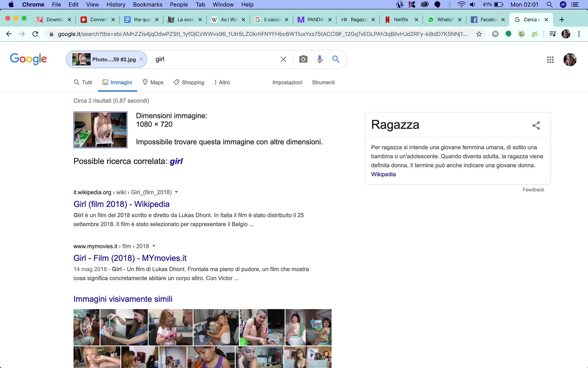Image resolution: width=588 pixels, height=368 pixels.
Task: Open the Impostazioni settings menu
Action: pos(287,82)
